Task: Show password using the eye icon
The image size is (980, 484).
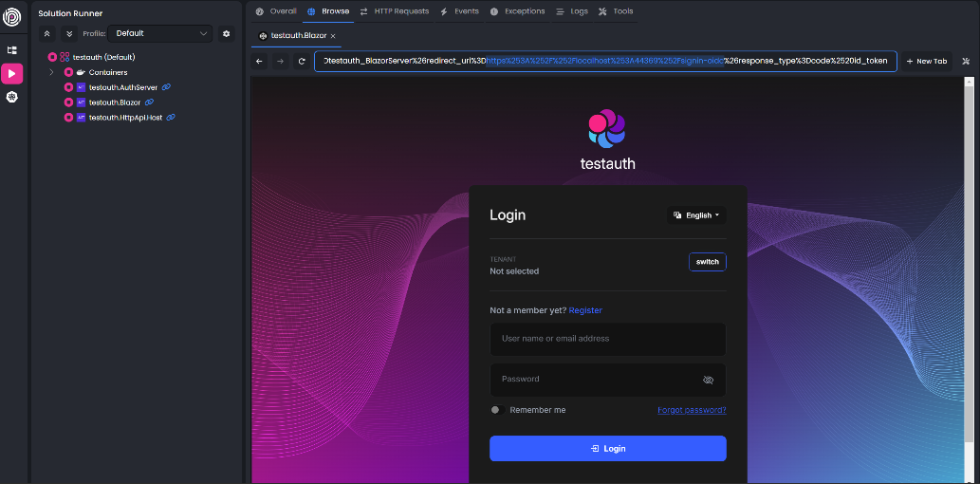Action: click(708, 380)
